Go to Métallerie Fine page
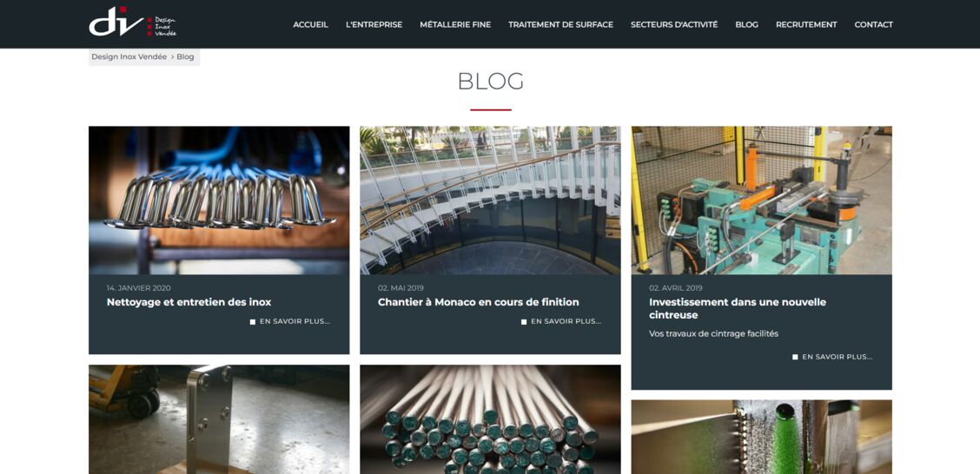 455,25
